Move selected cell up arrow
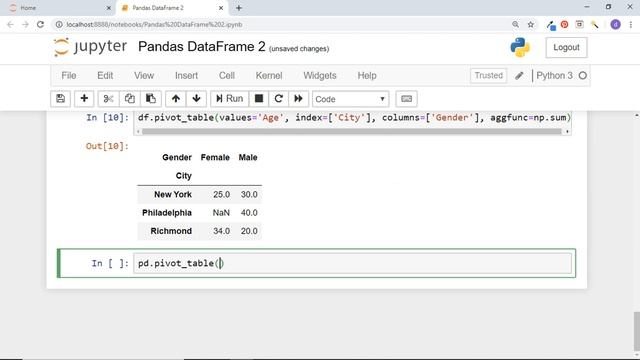This screenshot has height=360, width=640. coord(176,99)
